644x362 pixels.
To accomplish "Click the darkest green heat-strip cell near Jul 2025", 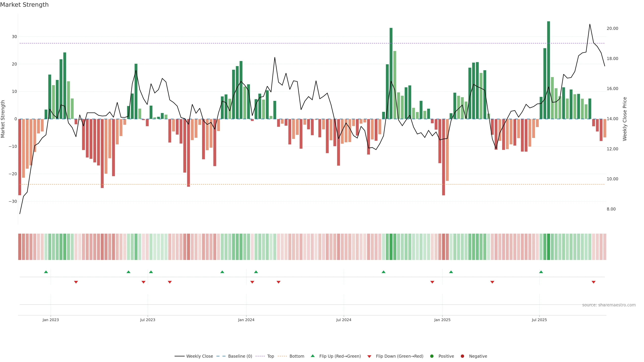I will click(x=549, y=247).
